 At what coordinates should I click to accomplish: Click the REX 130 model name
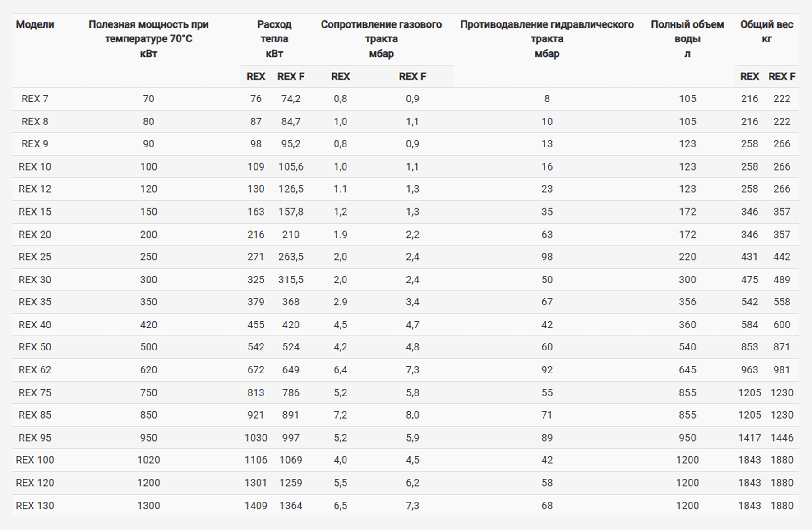pos(35,506)
